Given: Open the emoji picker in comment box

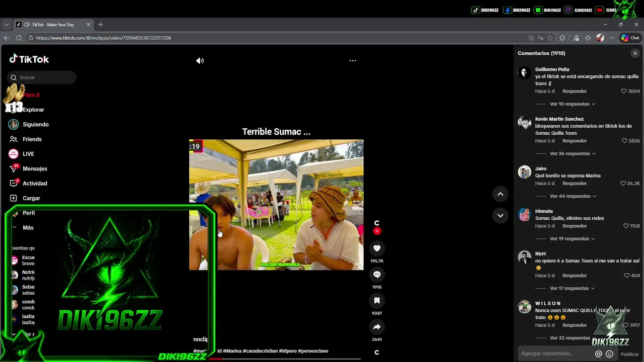Looking at the screenshot, I should (x=609, y=354).
